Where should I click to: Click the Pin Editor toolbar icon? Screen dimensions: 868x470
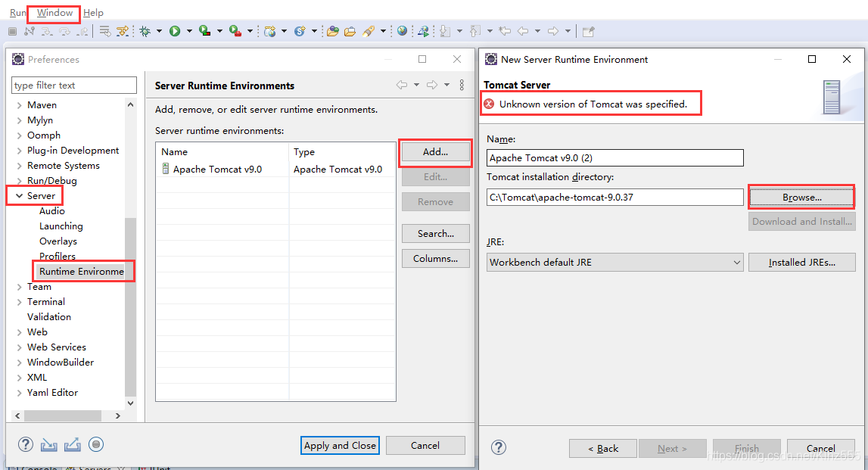tap(589, 32)
